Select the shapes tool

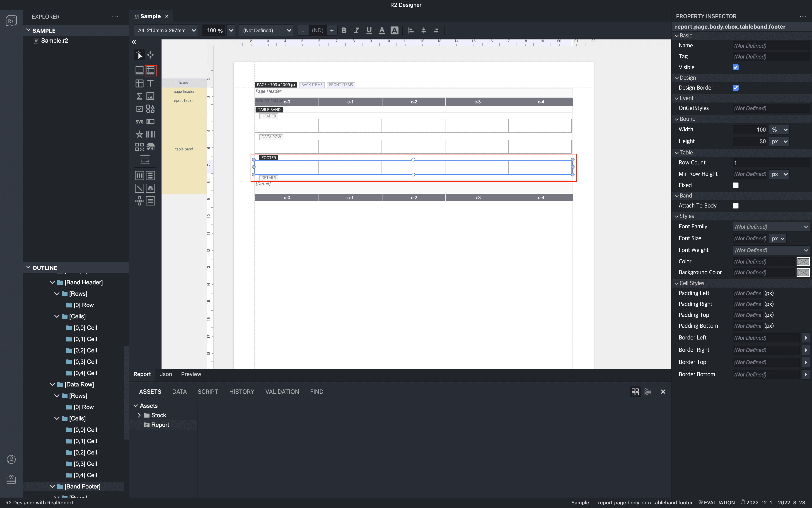pos(150,109)
